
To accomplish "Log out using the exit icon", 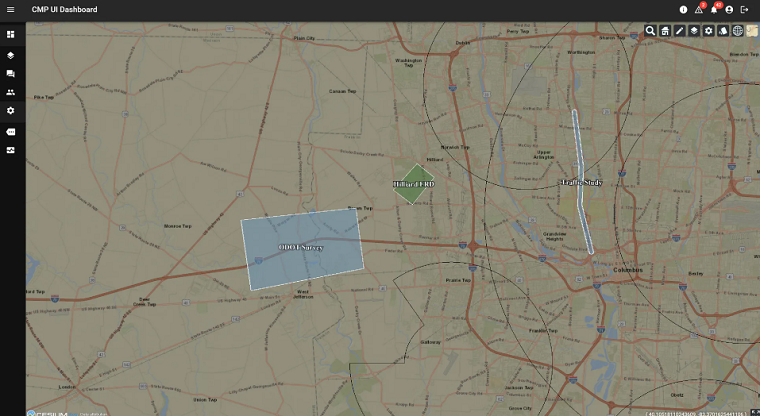I will [745, 9].
